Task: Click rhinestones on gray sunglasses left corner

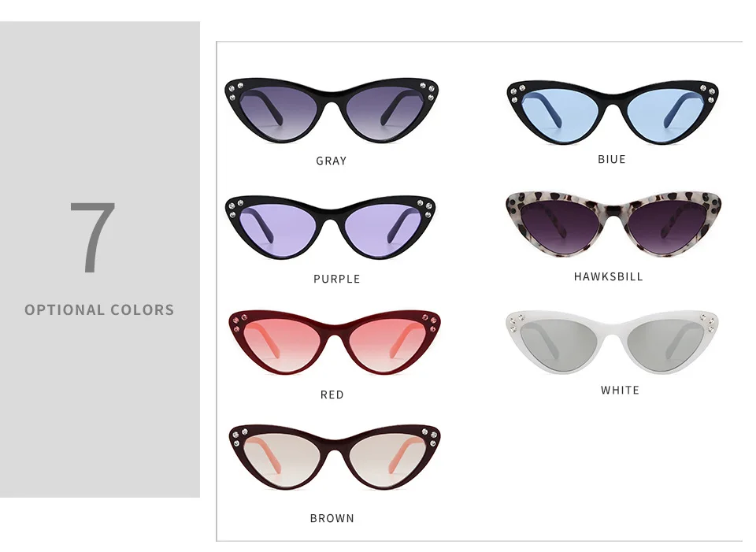Action: 235,91
